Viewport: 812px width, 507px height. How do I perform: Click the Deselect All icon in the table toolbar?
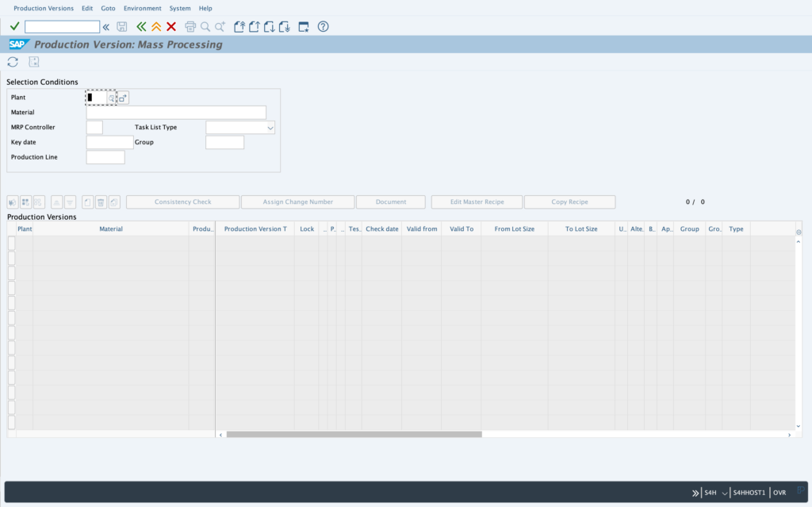(x=38, y=202)
